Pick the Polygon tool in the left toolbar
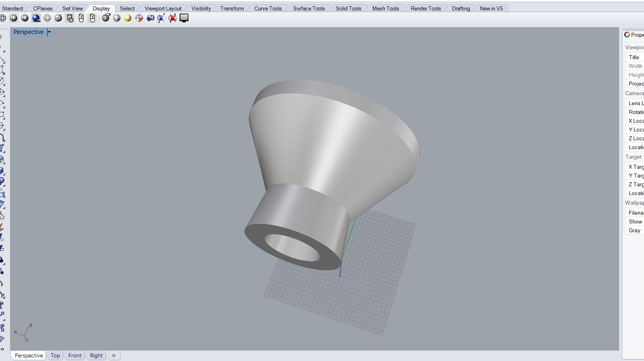644x361 pixels. point(2,126)
